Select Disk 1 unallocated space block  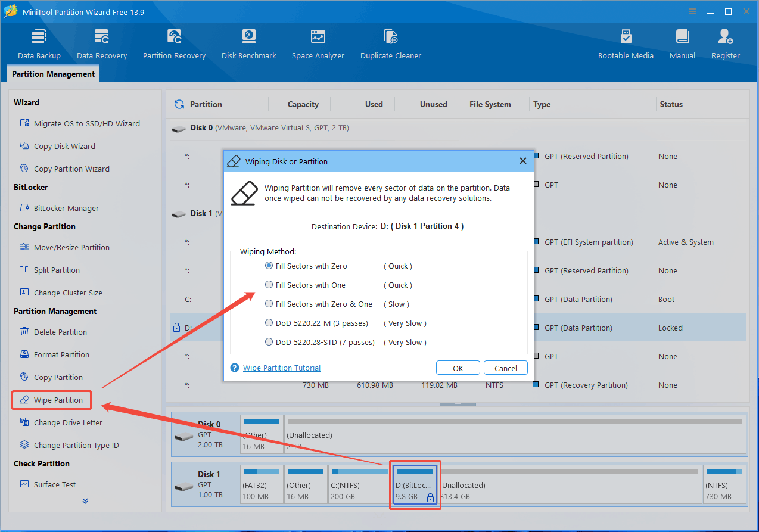coord(570,485)
